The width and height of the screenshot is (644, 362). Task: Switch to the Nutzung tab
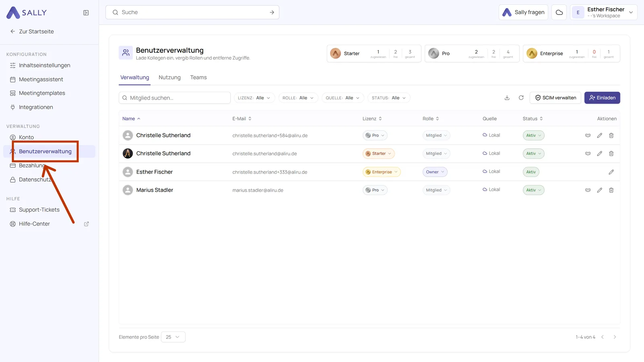(x=169, y=78)
